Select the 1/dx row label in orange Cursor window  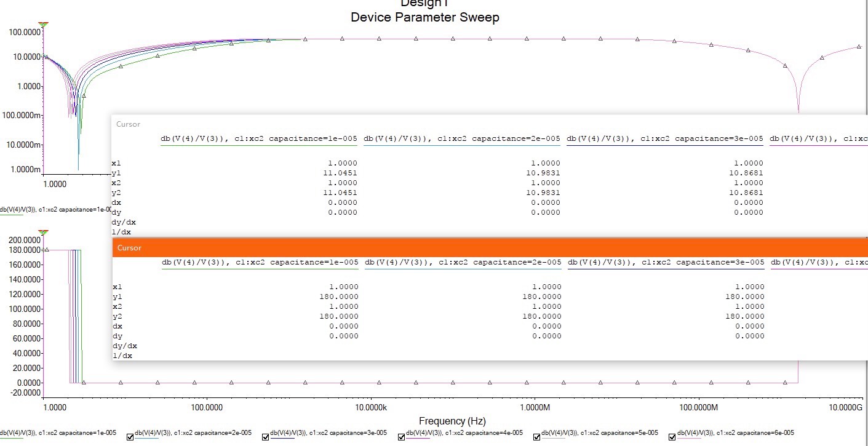pyautogui.click(x=122, y=356)
